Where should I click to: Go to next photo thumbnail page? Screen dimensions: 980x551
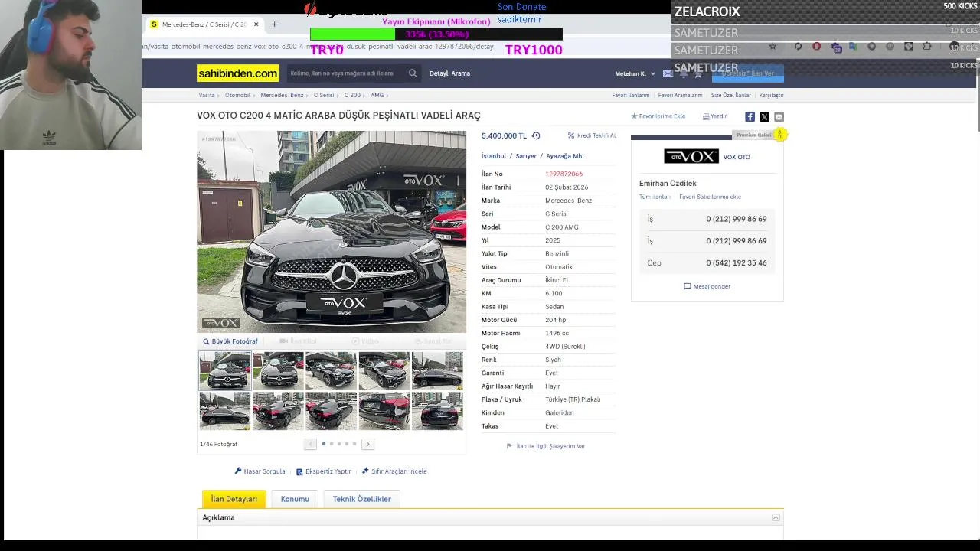point(367,444)
